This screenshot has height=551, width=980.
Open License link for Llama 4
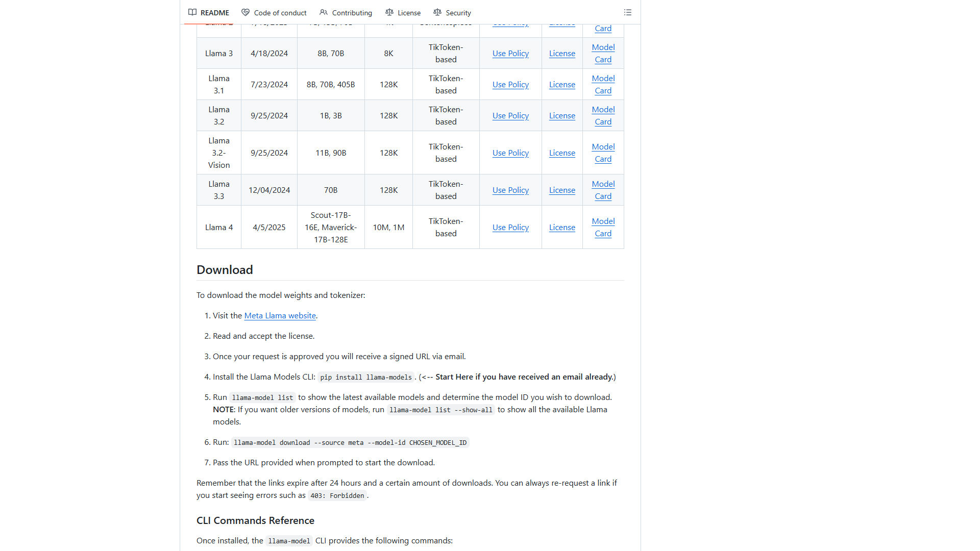point(562,227)
